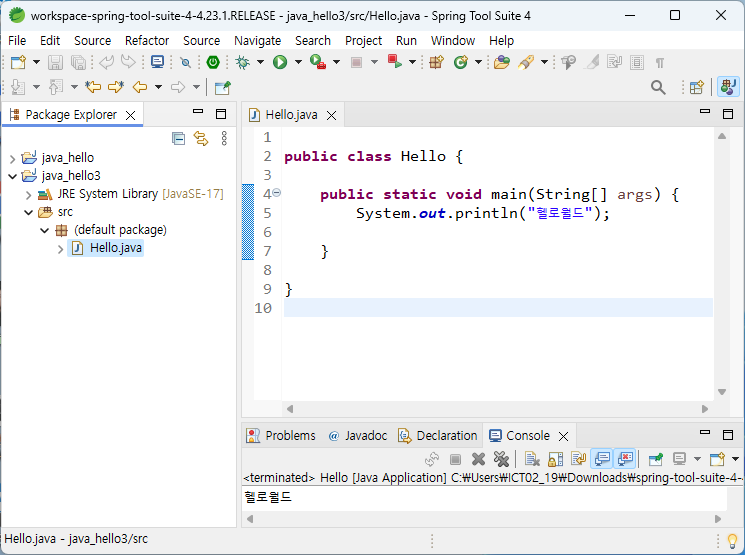Expand the java_hello project node
The width and height of the screenshot is (745, 555).
point(13,158)
